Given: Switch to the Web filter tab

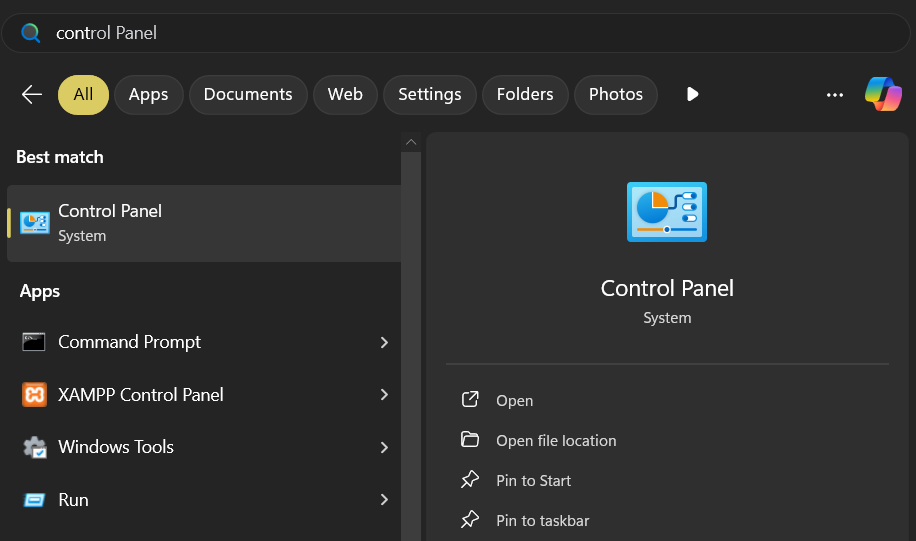Looking at the screenshot, I should (345, 95).
